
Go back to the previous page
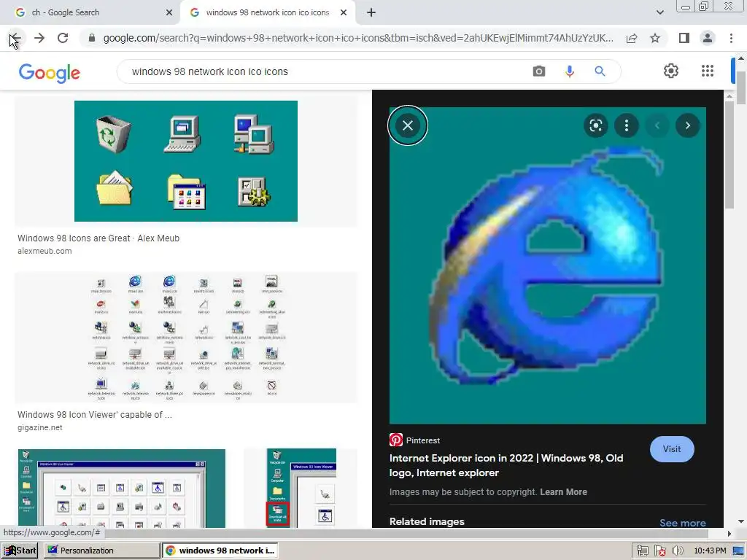coord(15,38)
